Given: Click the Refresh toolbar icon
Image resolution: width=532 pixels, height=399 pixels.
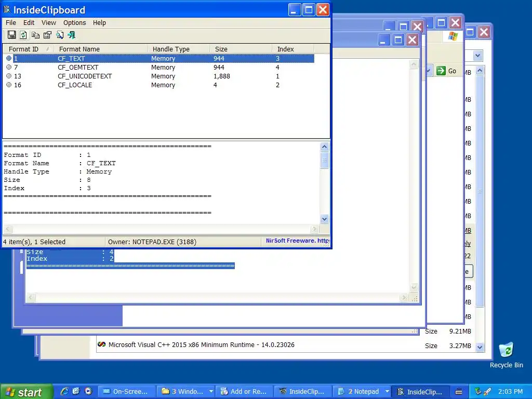Looking at the screenshot, I should tap(23, 35).
